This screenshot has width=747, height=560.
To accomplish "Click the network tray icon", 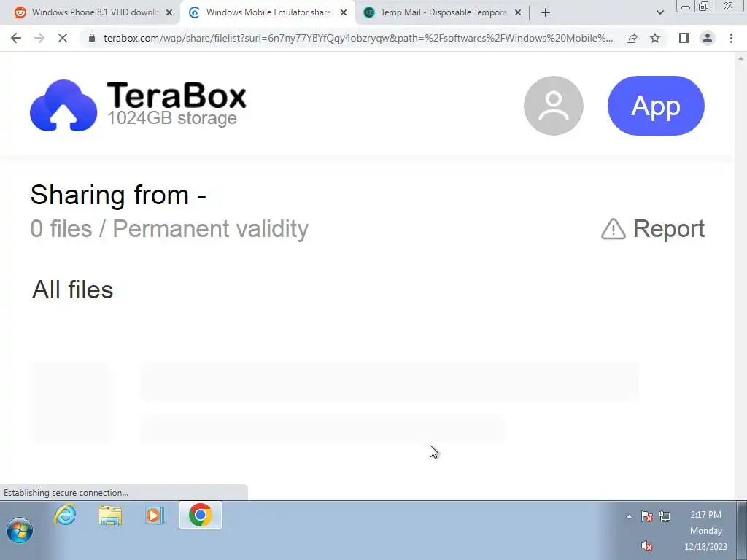I will point(665,516).
